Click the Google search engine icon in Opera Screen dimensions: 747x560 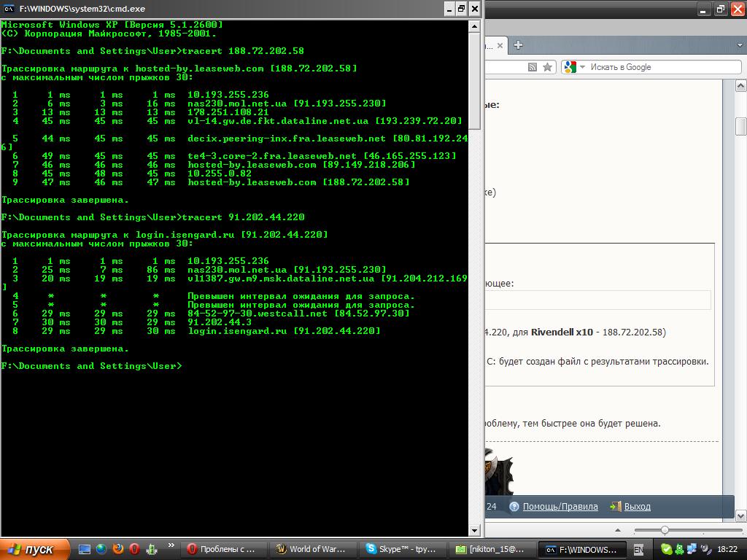(570, 67)
